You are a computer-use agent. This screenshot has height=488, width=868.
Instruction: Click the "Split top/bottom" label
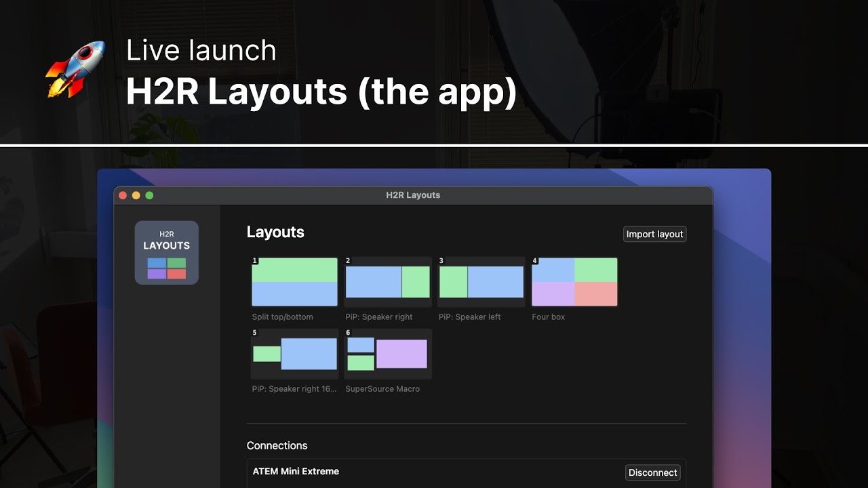pyautogui.click(x=282, y=317)
